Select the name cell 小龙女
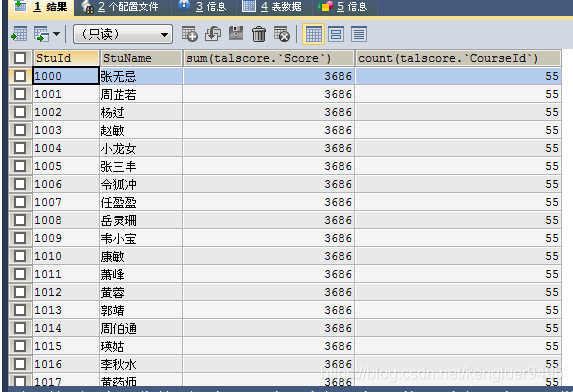Image resolution: width=573 pixels, height=392 pixels. point(141,148)
